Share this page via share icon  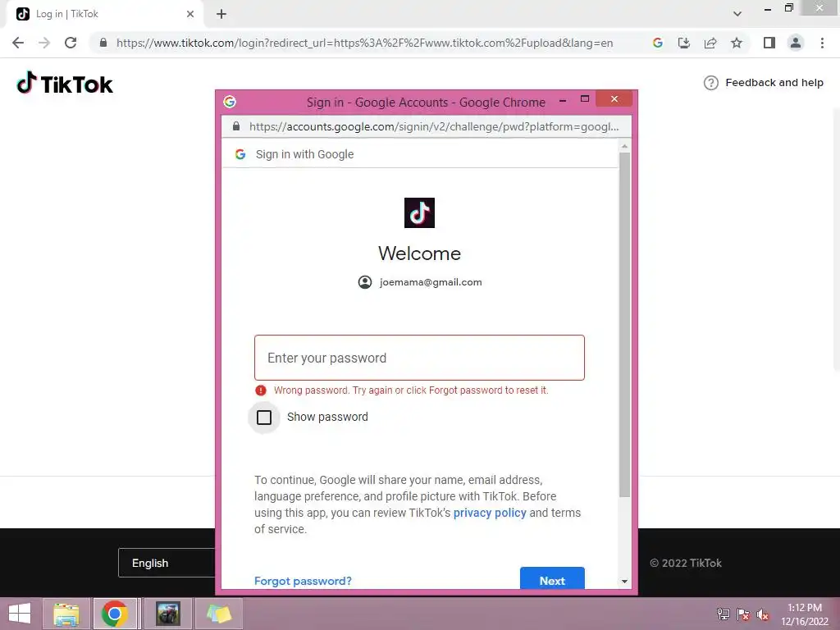pos(710,43)
